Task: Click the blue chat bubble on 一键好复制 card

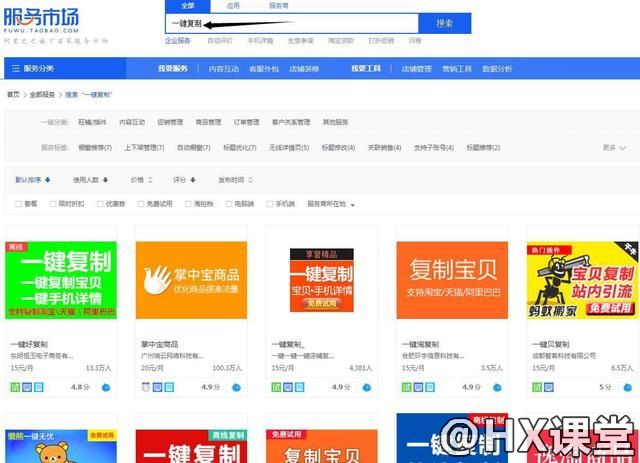Action: [106, 387]
